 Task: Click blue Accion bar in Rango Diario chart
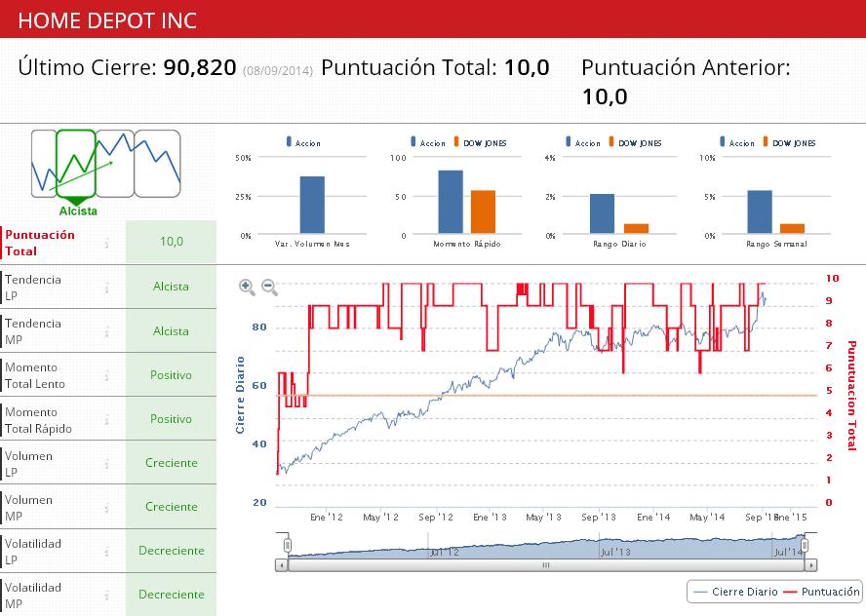pos(602,213)
